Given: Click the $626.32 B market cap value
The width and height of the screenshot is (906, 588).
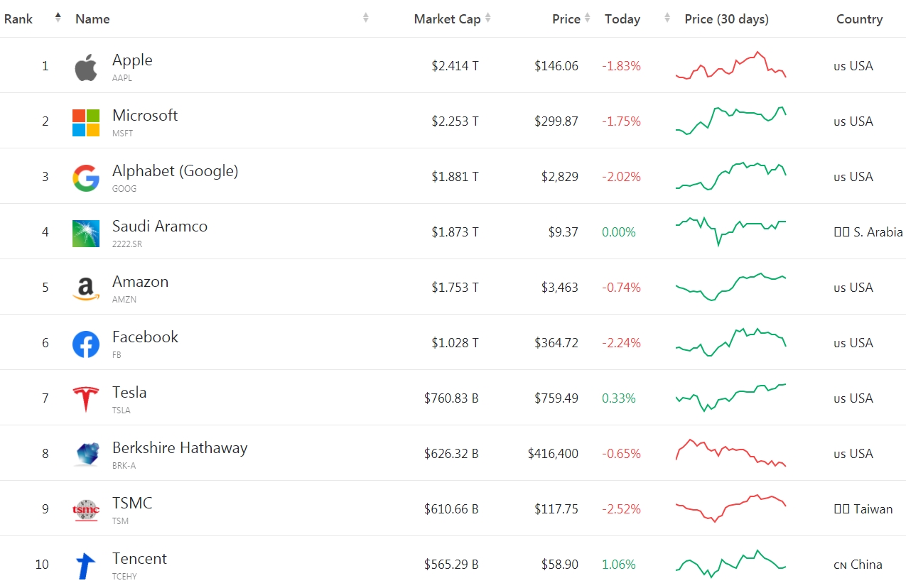Looking at the screenshot, I should [x=451, y=454].
